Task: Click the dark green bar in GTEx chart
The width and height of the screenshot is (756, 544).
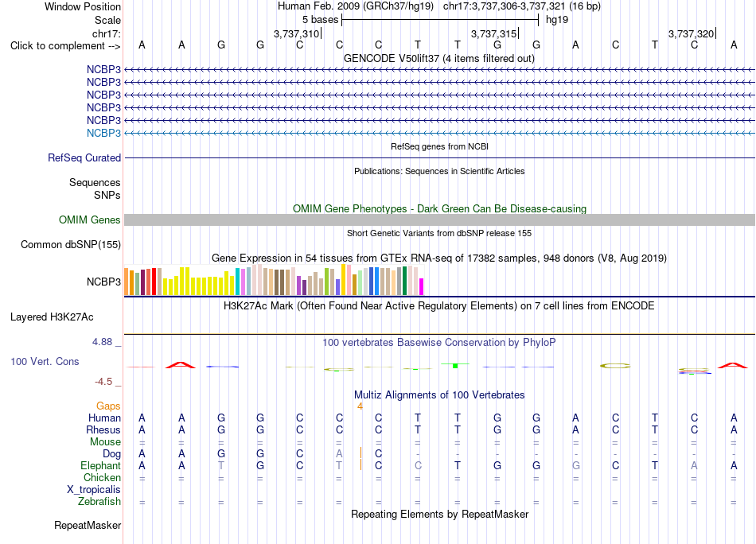Action: pyautogui.click(x=404, y=281)
